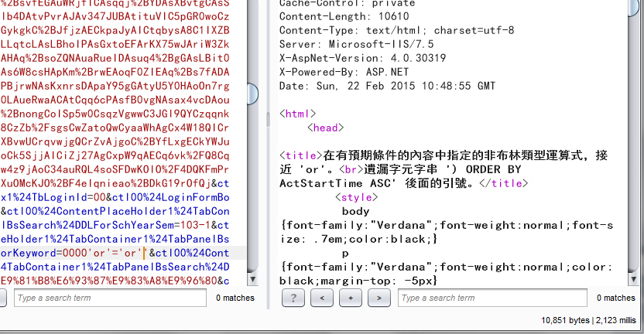The image size is (644, 334).
Task: Click the response matches count label
Action: (x=615, y=298)
